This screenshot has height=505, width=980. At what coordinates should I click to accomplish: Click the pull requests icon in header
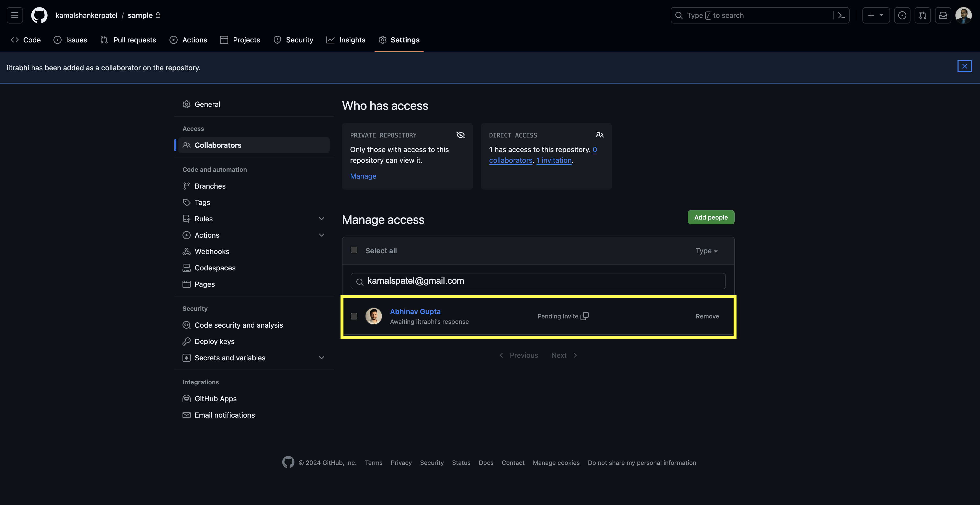tap(922, 15)
